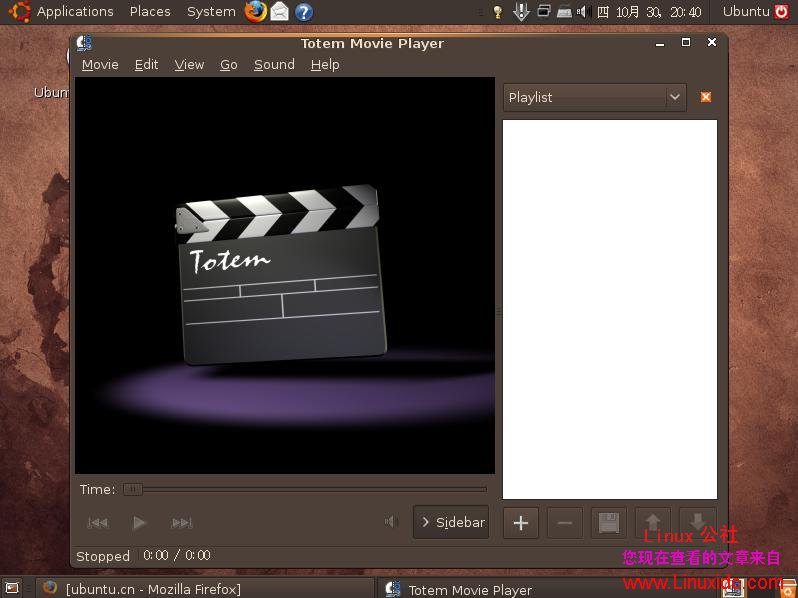Click the red power button icon
The width and height of the screenshot is (798, 598).
pos(781,11)
